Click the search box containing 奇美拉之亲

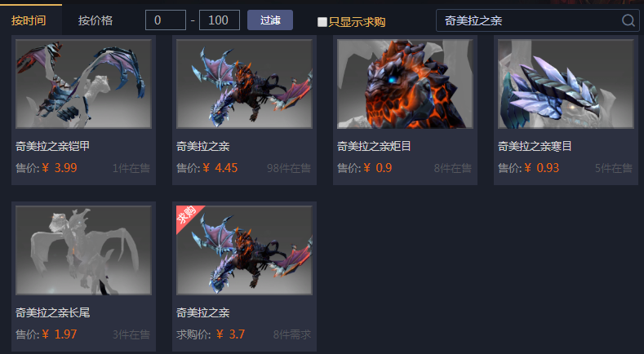538,20
